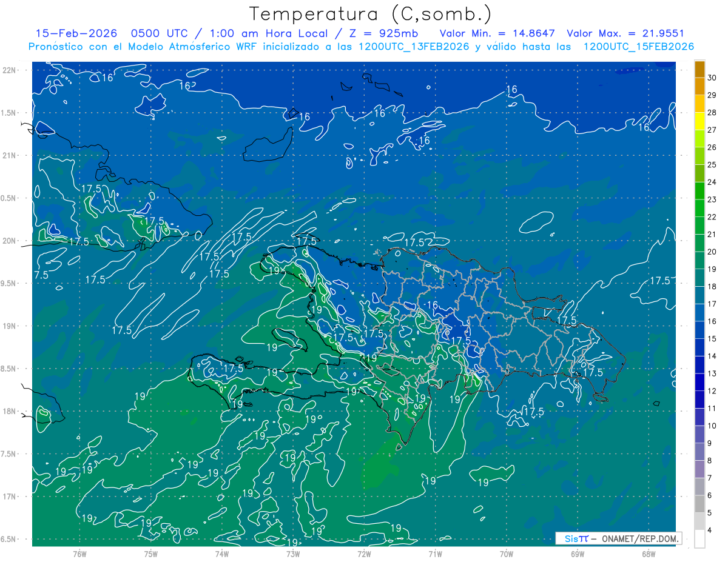
Task: Click the "22N" latitude axis label
Action: click(9, 70)
